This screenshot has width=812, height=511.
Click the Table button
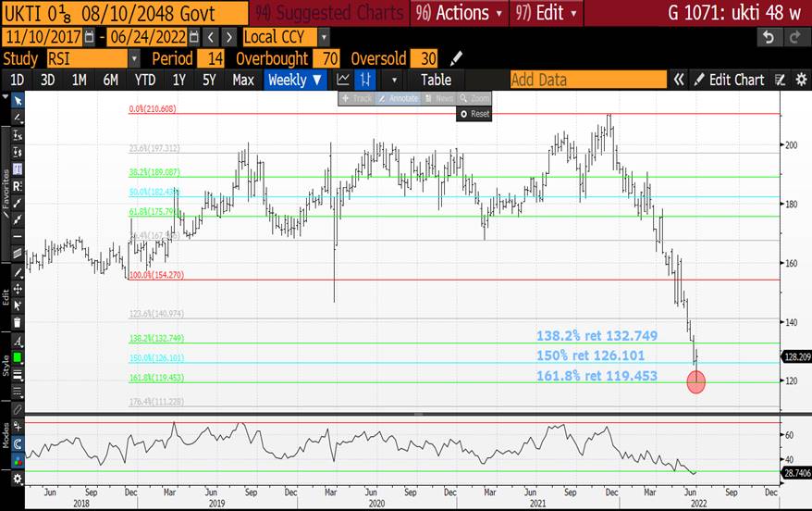[436, 80]
